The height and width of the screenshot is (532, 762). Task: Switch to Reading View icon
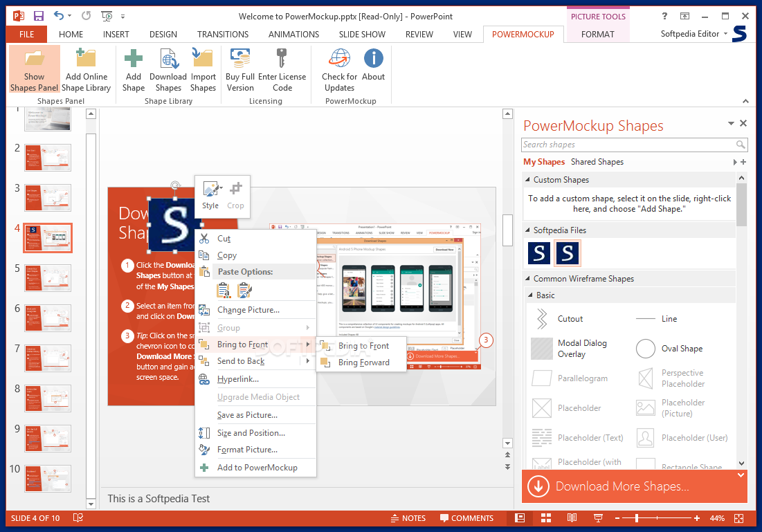tap(572, 518)
